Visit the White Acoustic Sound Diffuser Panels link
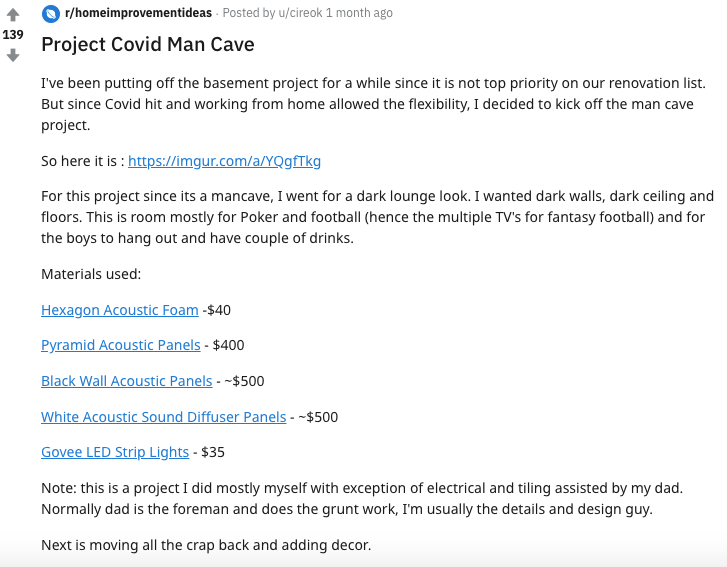The width and height of the screenshot is (727, 567). pos(164,417)
